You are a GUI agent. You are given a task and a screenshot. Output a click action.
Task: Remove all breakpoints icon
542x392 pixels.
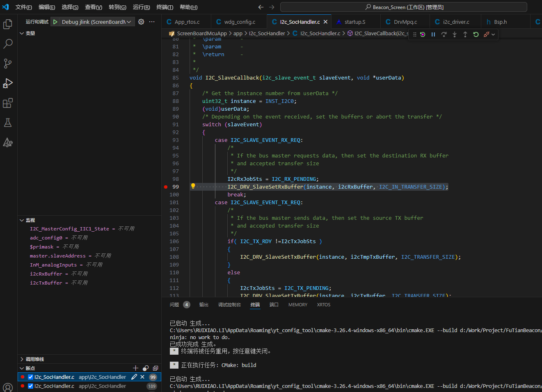click(156, 368)
